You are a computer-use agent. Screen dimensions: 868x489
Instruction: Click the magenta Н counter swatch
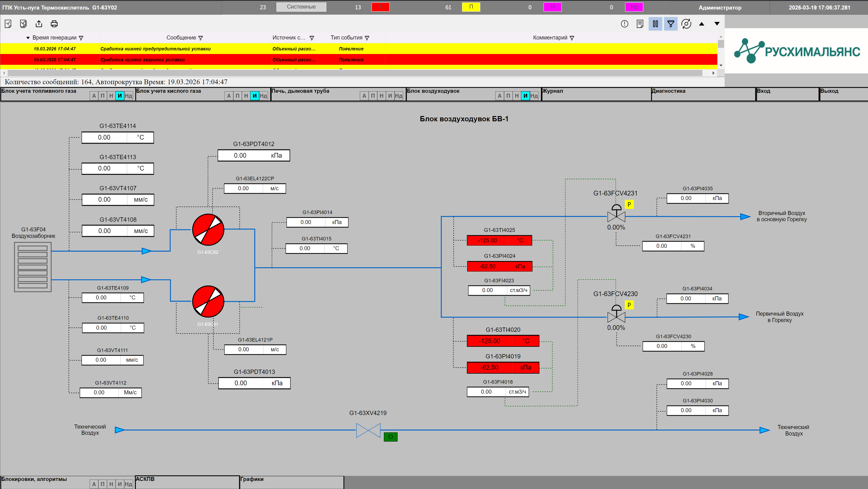pyautogui.click(x=552, y=7)
